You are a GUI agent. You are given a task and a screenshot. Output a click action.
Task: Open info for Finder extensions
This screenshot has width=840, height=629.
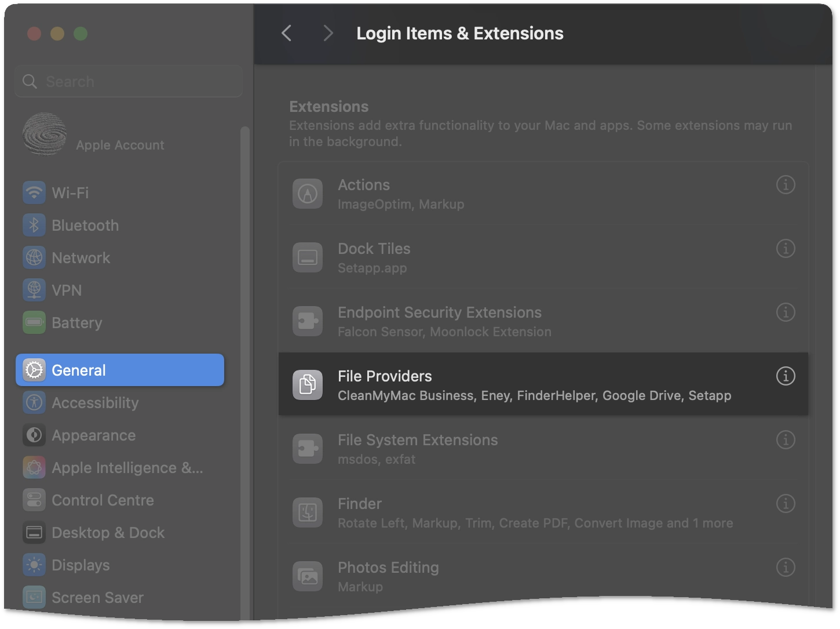click(x=786, y=504)
